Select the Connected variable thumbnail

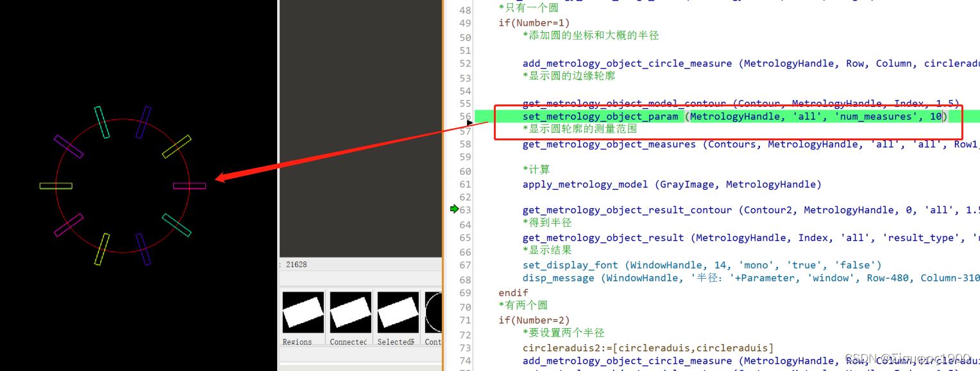point(350,312)
